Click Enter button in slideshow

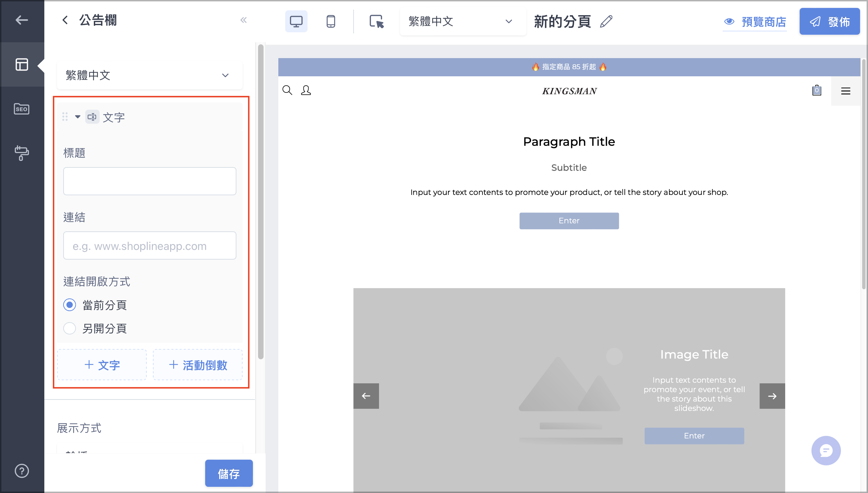[x=694, y=436]
